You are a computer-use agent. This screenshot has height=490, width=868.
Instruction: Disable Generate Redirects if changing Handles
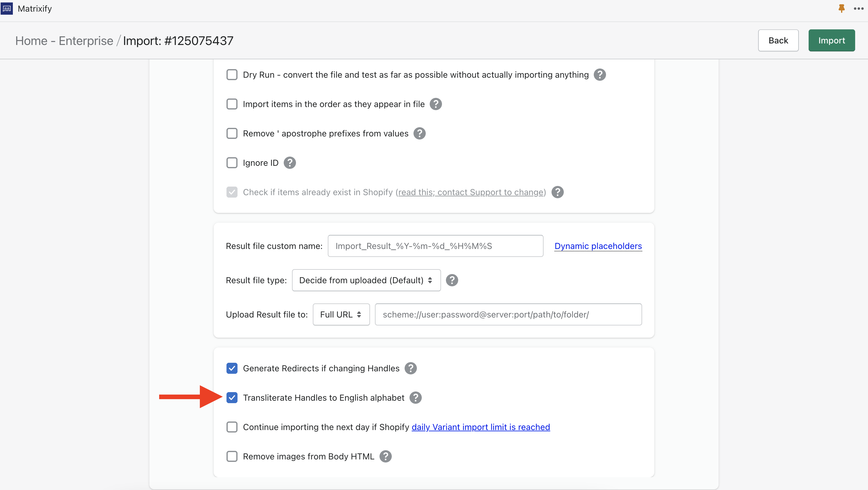tap(232, 369)
